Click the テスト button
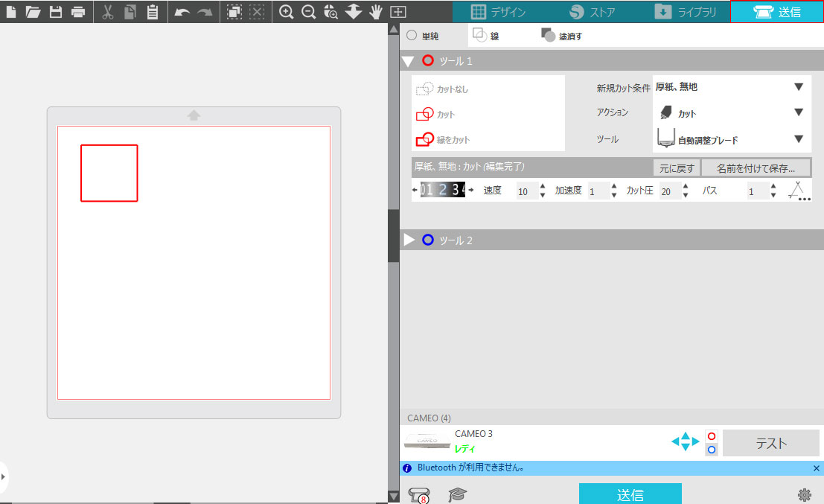The image size is (824, 504). click(771, 443)
